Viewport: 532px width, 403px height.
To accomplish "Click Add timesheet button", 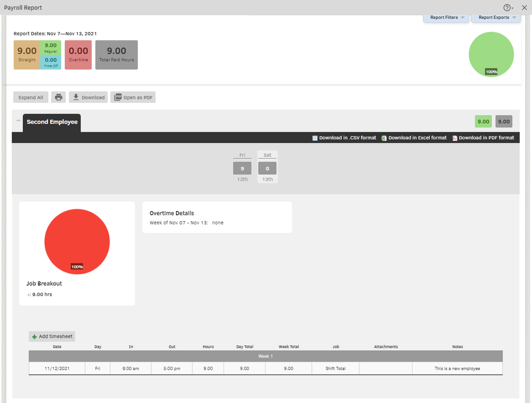I will pyautogui.click(x=52, y=336).
